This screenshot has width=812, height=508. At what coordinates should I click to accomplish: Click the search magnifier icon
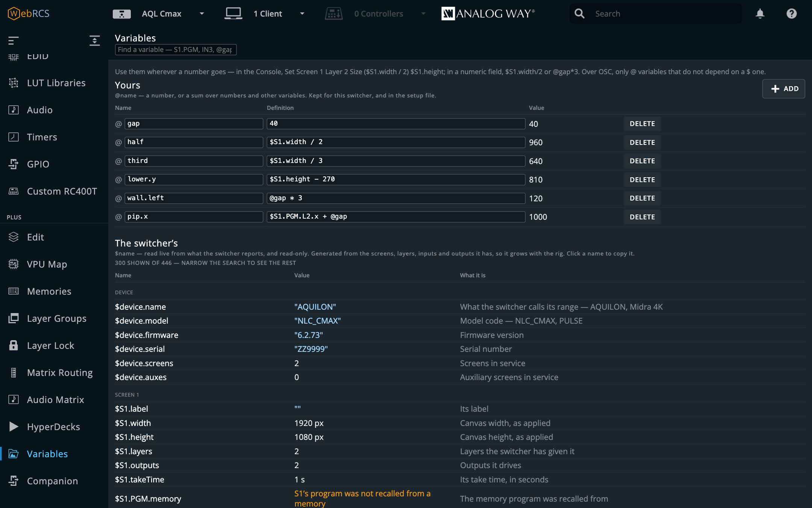pyautogui.click(x=579, y=14)
